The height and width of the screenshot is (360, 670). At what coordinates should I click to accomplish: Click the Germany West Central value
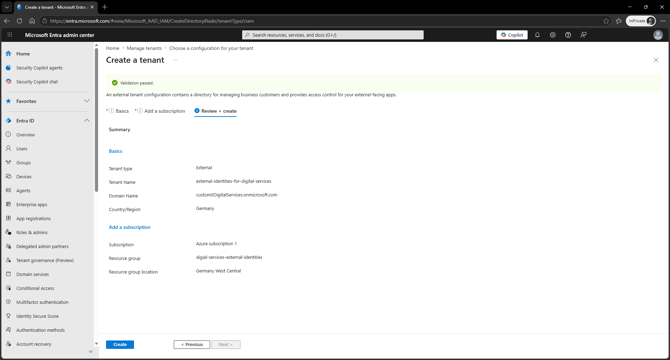[218, 271]
